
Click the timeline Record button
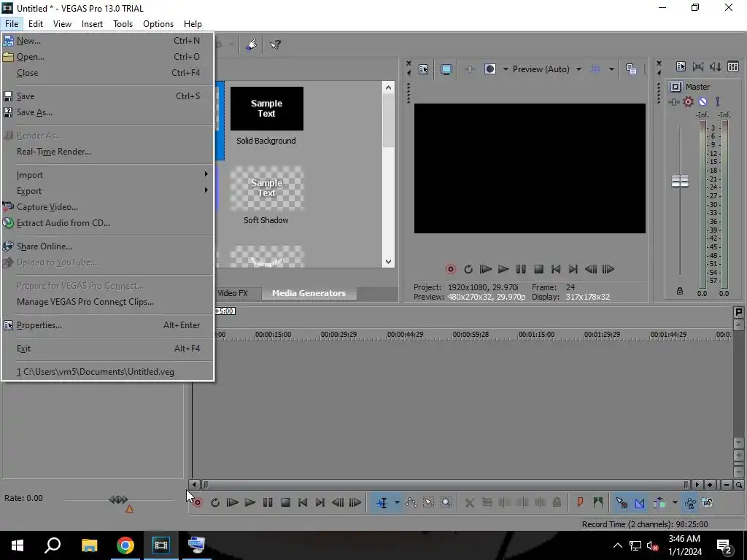click(197, 502)
